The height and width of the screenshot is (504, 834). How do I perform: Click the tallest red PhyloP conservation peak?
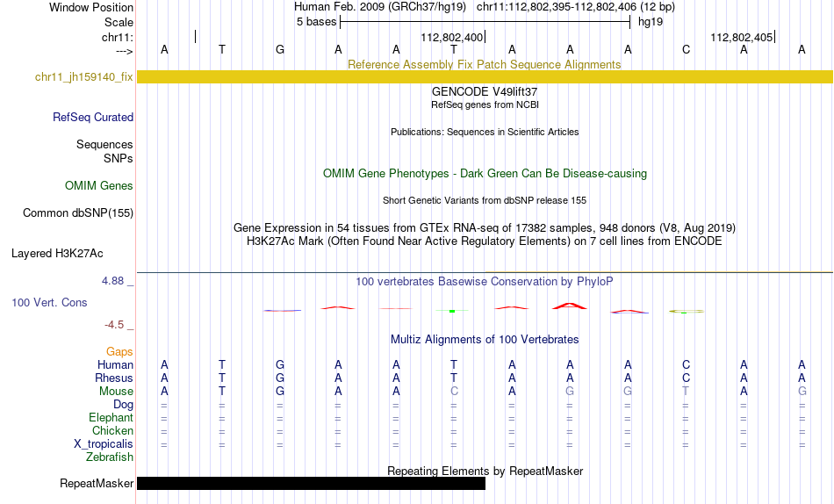coord(570,306)
